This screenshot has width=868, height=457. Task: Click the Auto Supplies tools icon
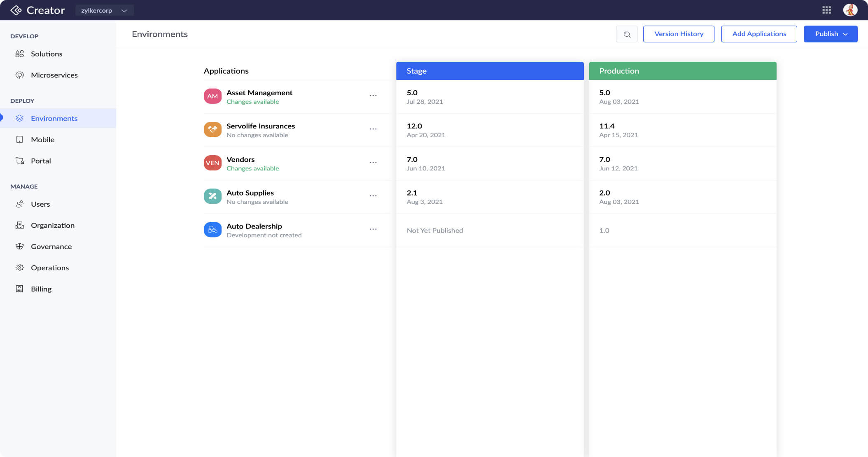(212, 196)
